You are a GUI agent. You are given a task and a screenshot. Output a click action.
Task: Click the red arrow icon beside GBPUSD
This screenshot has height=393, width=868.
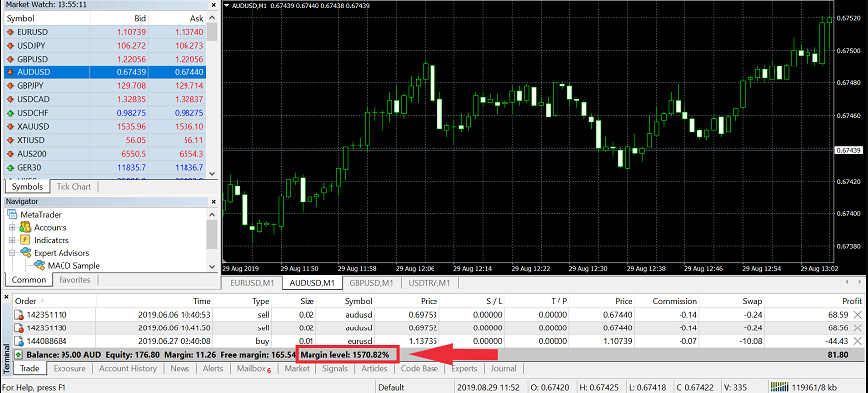tap(10, 59)
